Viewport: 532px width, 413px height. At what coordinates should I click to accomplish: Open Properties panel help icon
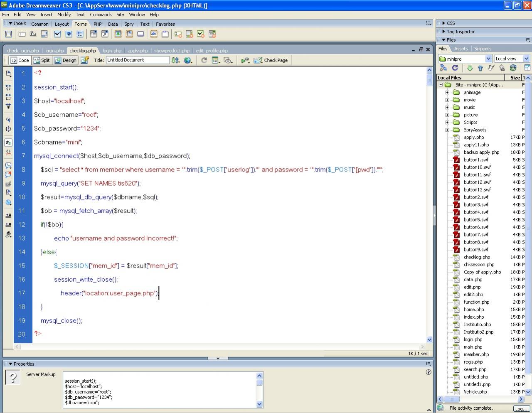point(429,372)
